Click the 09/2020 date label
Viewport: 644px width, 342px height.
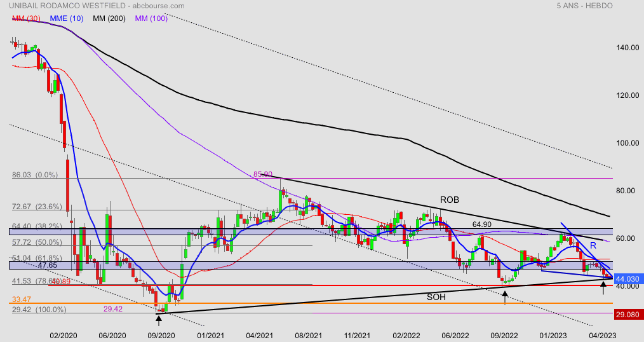pos(161,336)
